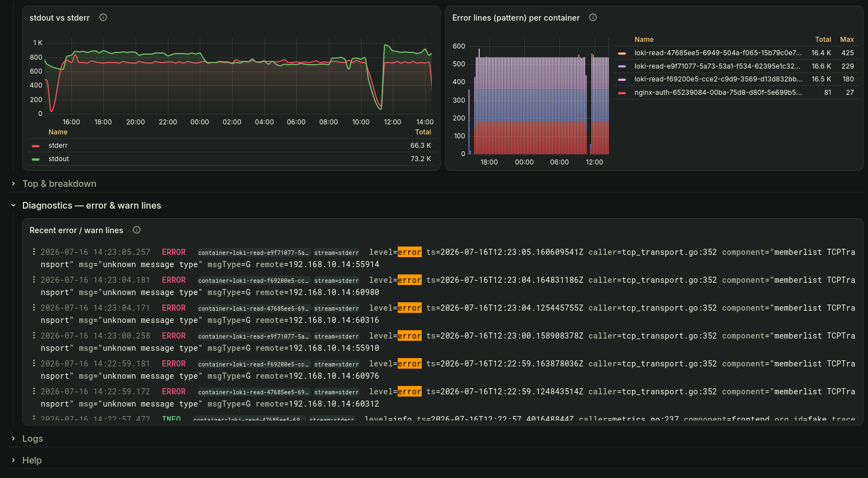Click remote=192.168.10.14:60316 text
868x478 pixels.
click(317, 320)
